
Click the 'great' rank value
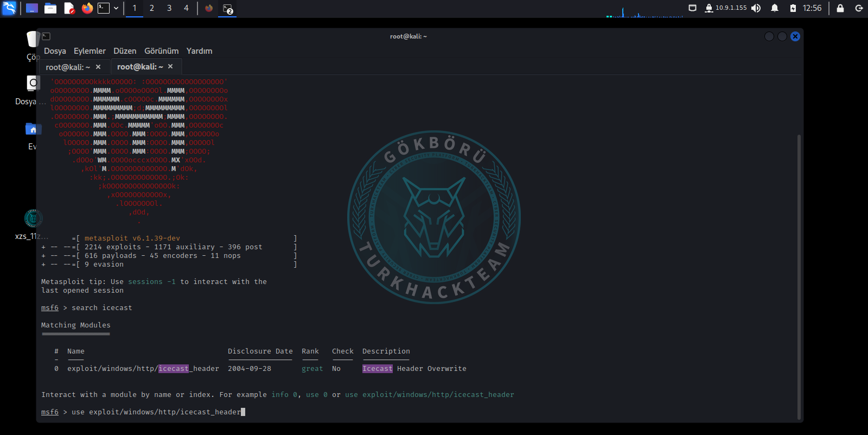coord(312,369)
